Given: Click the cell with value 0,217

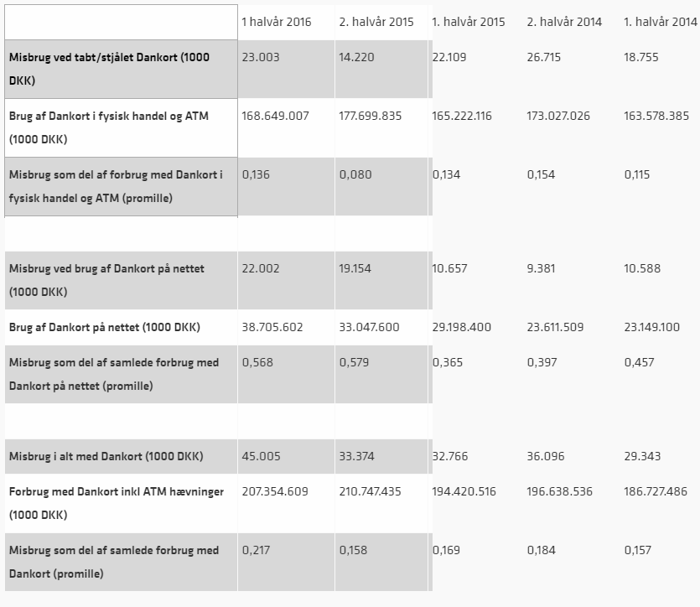Looking at the screenshot, I should tap(257, 551).
